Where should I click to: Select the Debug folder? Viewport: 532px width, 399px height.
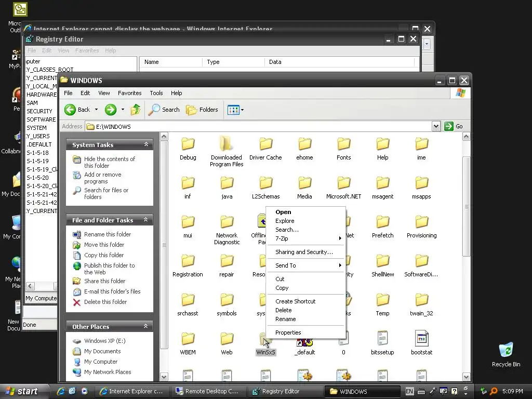click(x=188, y=149)
